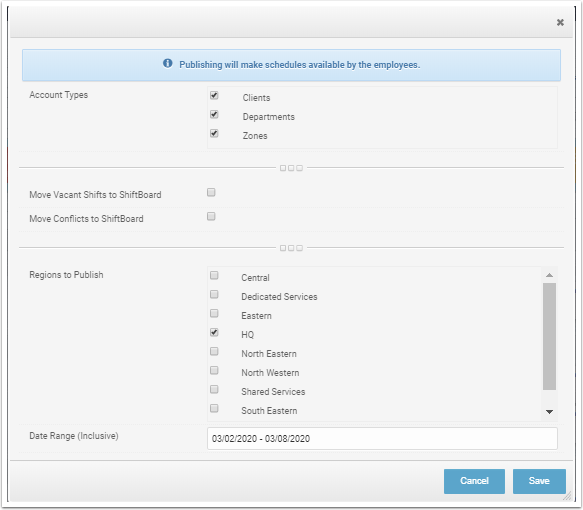Enable Move Vacant Shifts to ShiftBoard

click(x=211, y=193)
